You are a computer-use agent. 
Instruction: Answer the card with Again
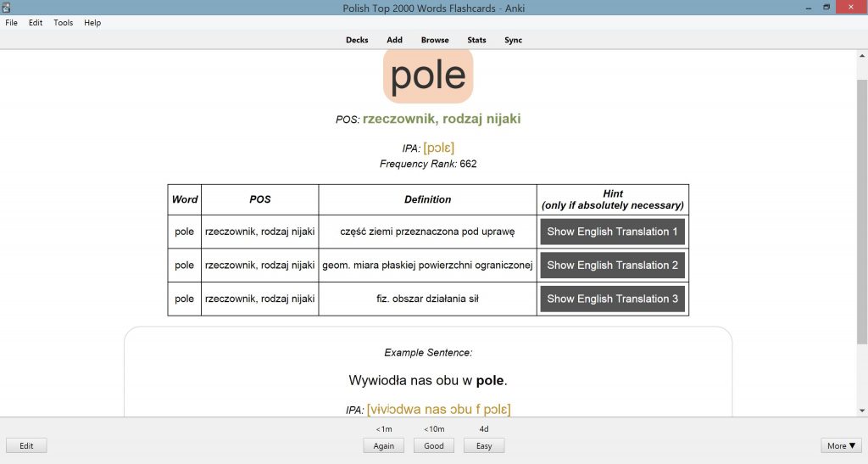pos(384,445)
